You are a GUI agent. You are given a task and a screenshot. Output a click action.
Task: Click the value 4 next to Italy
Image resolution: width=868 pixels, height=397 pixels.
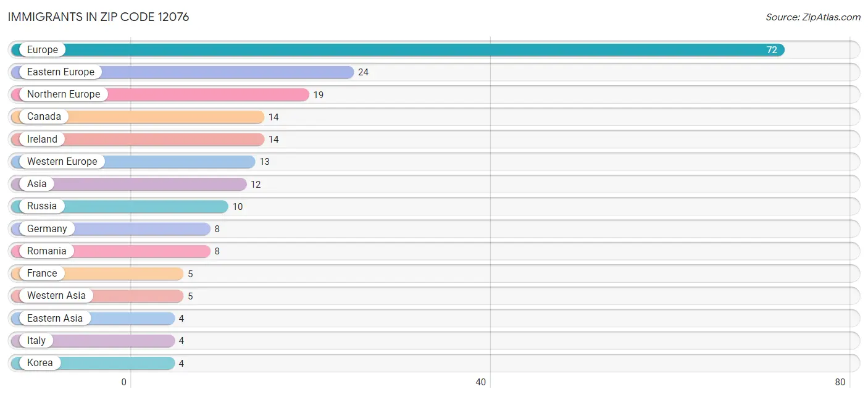[x=182, y=341]
